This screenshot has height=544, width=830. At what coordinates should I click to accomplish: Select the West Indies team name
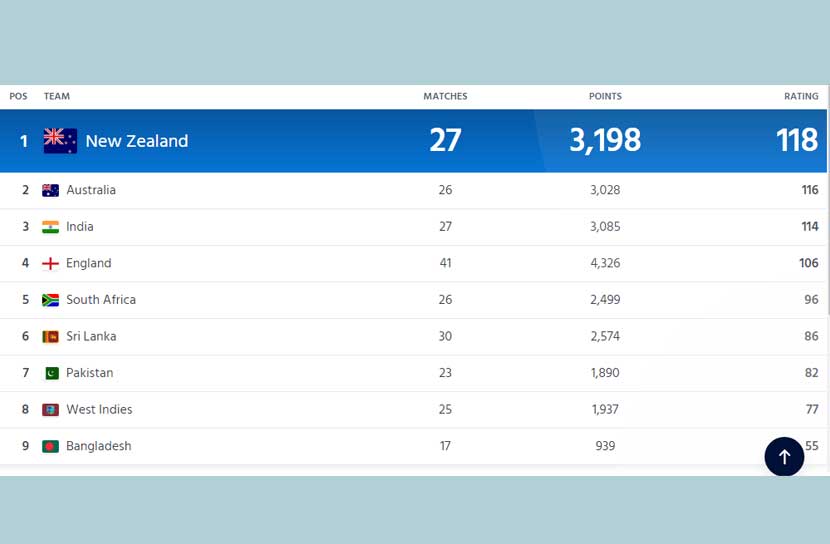pyautogui.click(x=99, y=409)
